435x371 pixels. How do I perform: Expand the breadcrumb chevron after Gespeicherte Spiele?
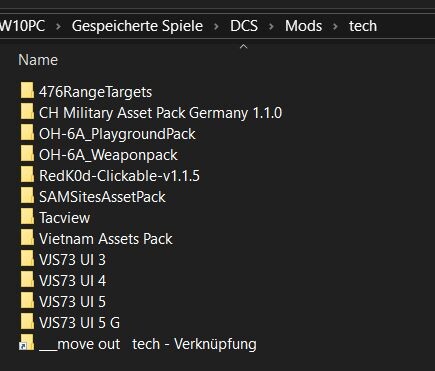pos(216,26)
